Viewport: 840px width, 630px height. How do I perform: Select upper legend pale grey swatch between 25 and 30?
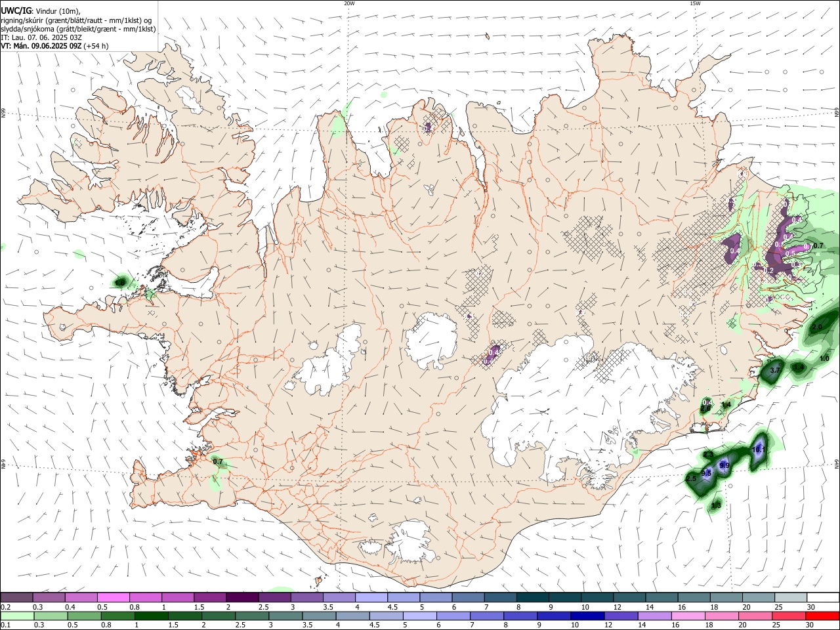(x=790, y=597)
